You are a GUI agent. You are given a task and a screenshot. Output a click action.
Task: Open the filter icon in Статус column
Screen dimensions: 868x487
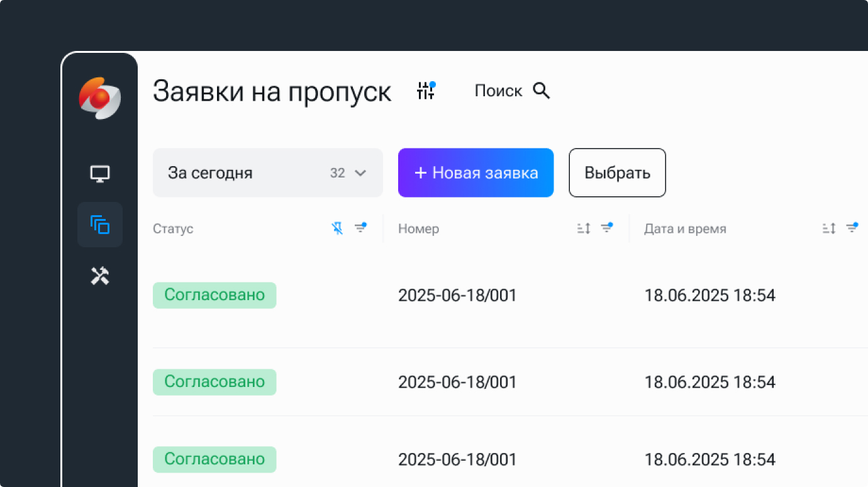point(360,228)
